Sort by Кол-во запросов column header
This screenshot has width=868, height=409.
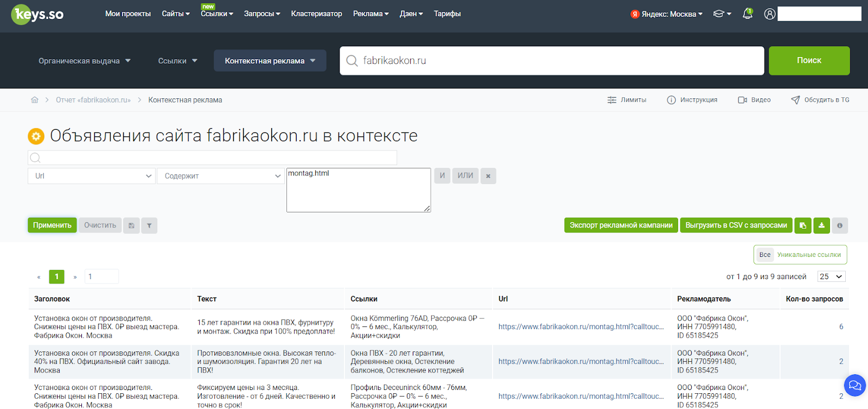tap(814, 299)
